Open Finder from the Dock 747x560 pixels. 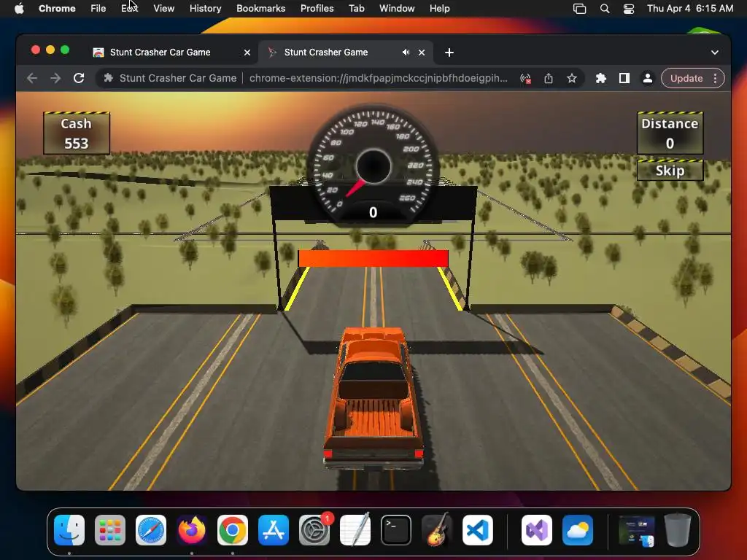click(x=69, y=529)
